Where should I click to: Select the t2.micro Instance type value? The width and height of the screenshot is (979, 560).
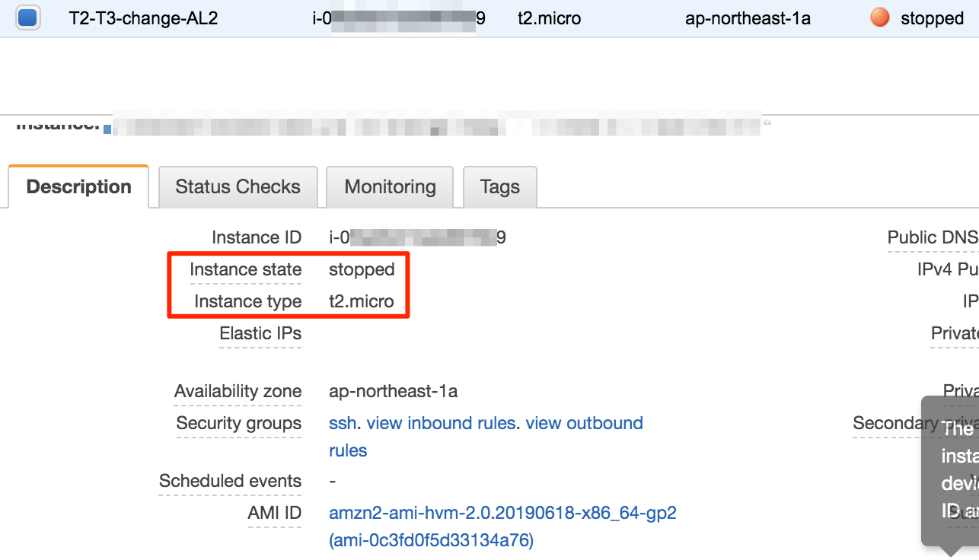[362, 301]
